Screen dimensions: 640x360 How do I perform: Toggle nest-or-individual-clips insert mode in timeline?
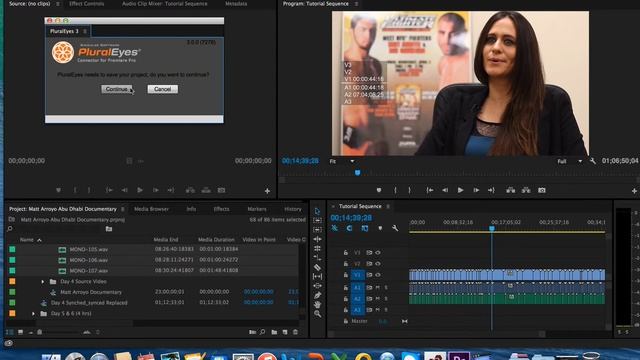(x=334, y=228)
